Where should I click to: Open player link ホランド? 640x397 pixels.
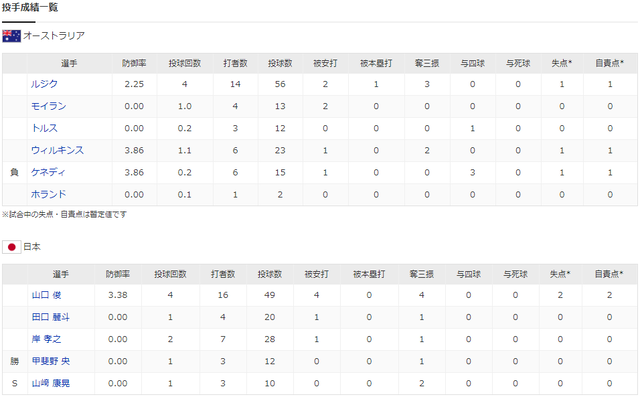(49, 194)
